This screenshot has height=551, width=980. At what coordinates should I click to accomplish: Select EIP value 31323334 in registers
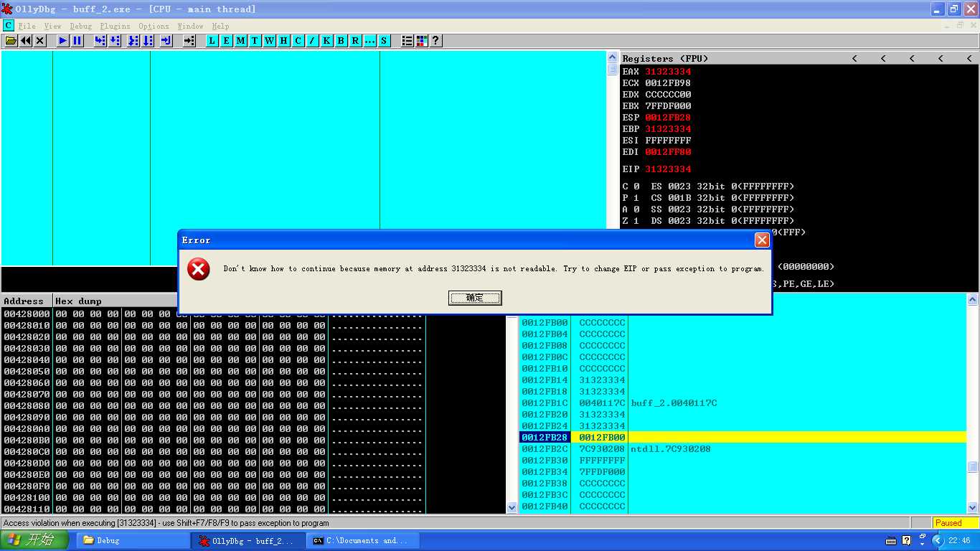668,169
